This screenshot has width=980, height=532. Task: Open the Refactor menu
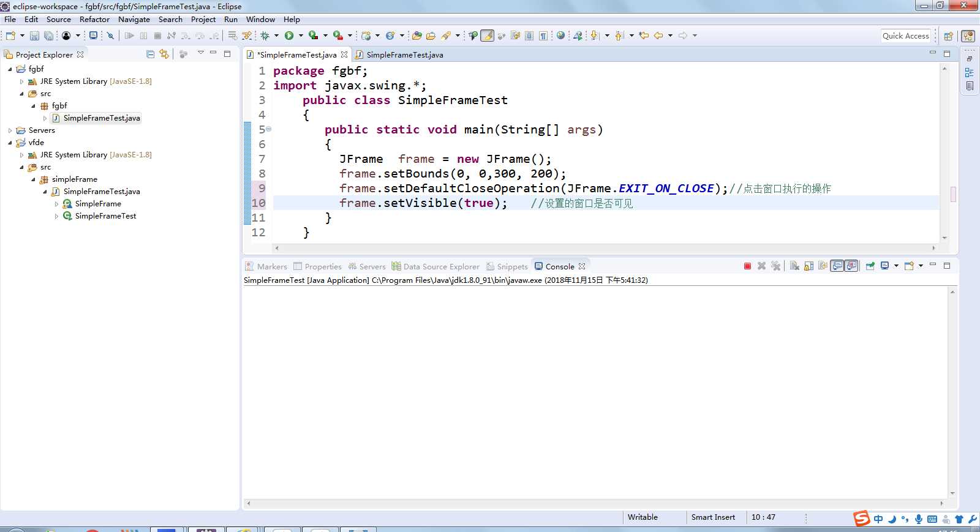[x=94, y=20]
